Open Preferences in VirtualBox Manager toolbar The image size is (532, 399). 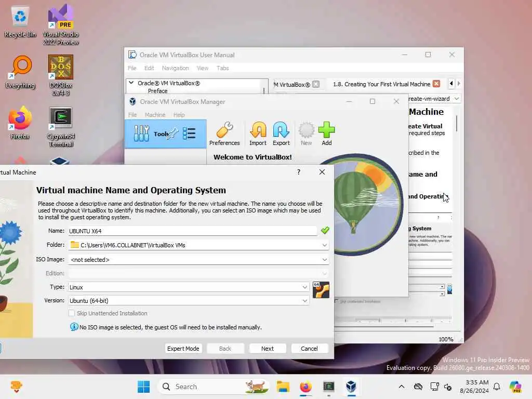[x=224, y=134]
